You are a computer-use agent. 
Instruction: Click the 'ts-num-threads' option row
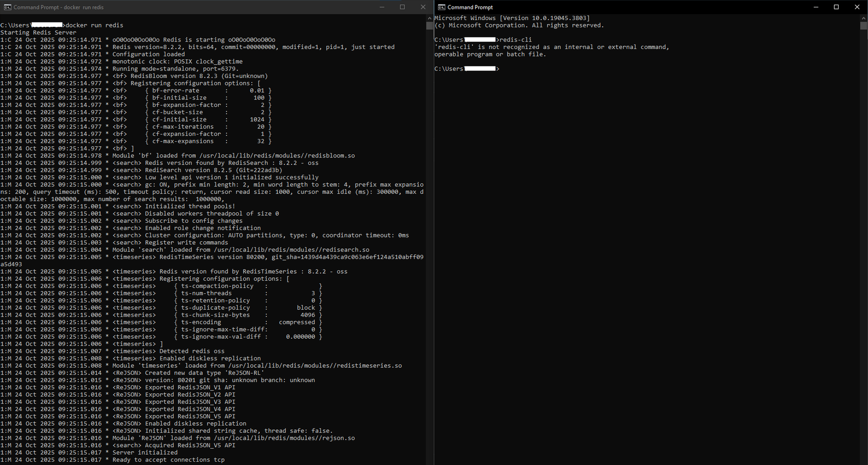point(162,293)
